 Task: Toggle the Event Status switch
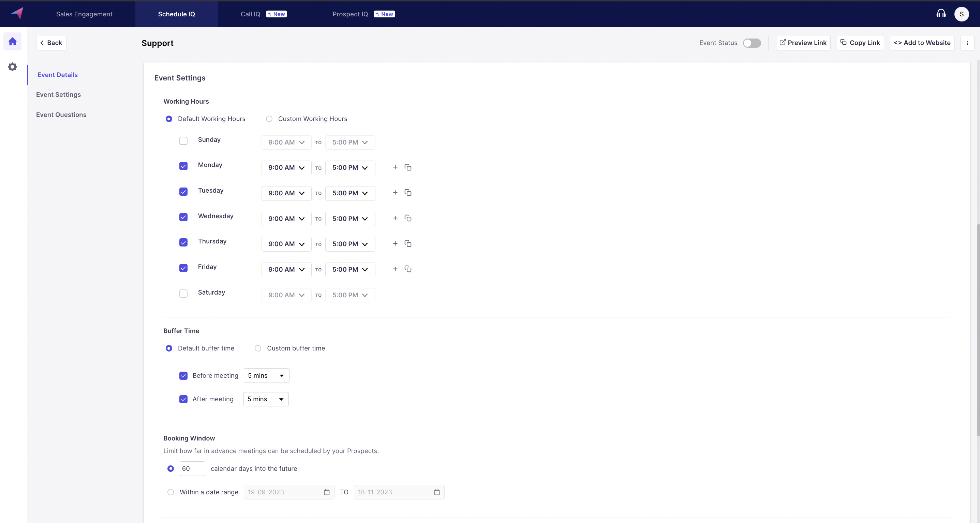point(752,43)
